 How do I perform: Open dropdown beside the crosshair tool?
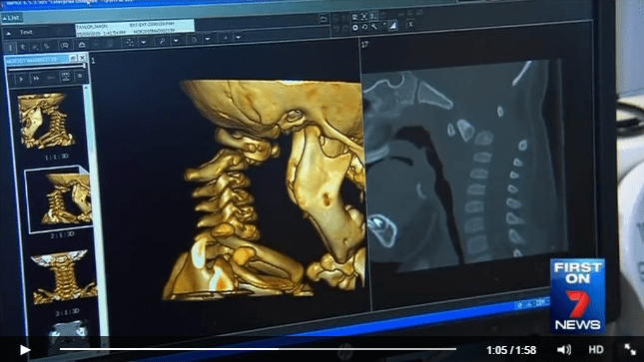(x=144, y=42)
